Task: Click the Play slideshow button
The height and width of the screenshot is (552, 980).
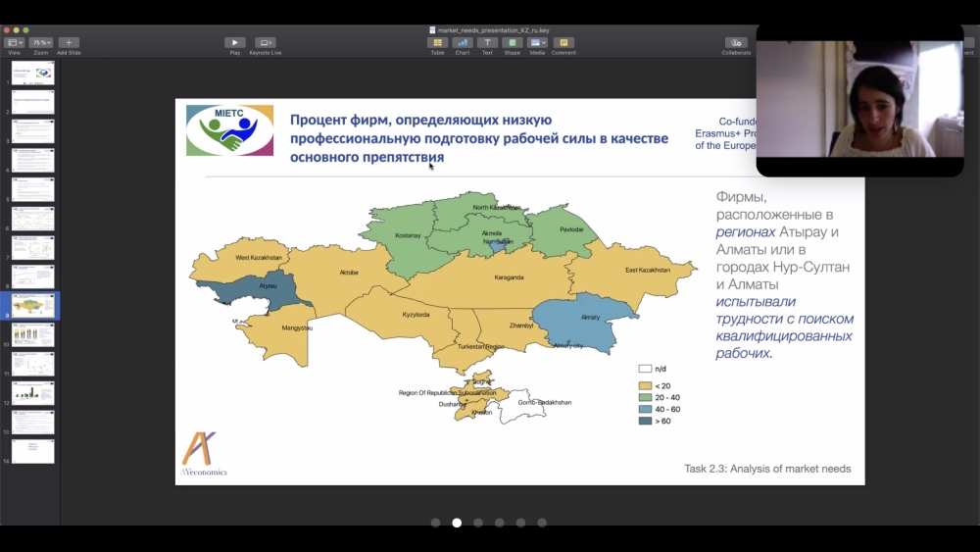Action: (235, 42)
